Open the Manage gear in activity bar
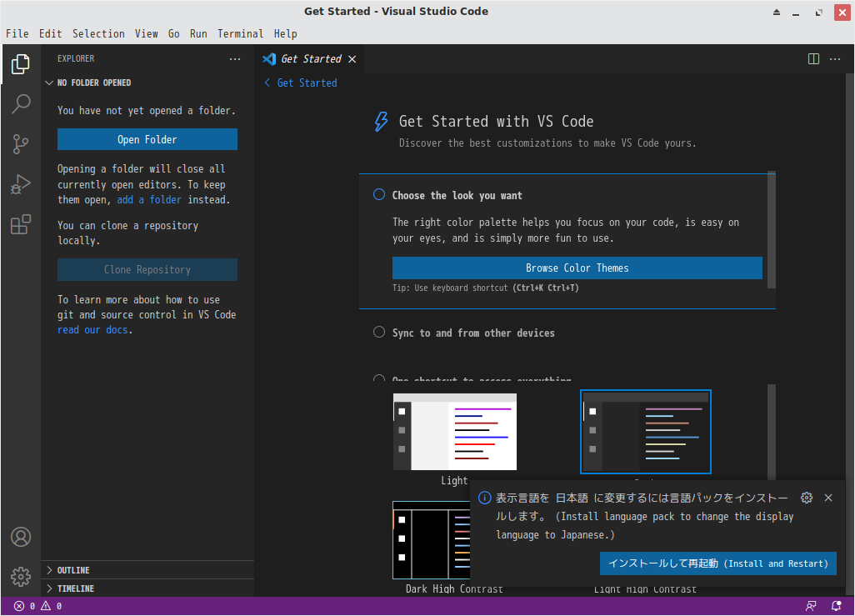 point(21,576)
